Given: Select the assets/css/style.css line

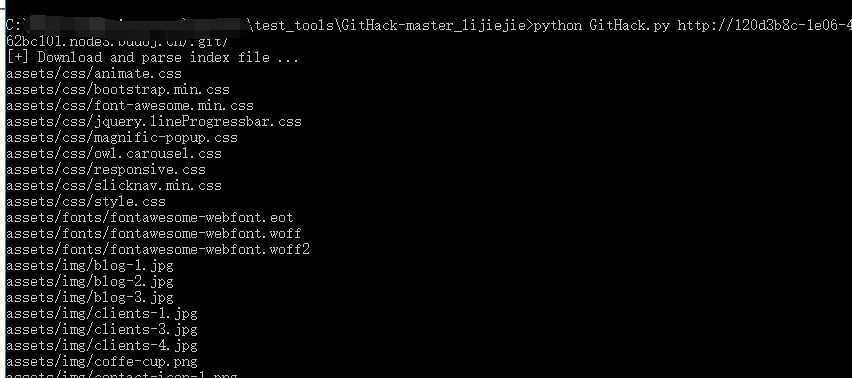Looking at the screenshot, I should [x=86, y=201].
